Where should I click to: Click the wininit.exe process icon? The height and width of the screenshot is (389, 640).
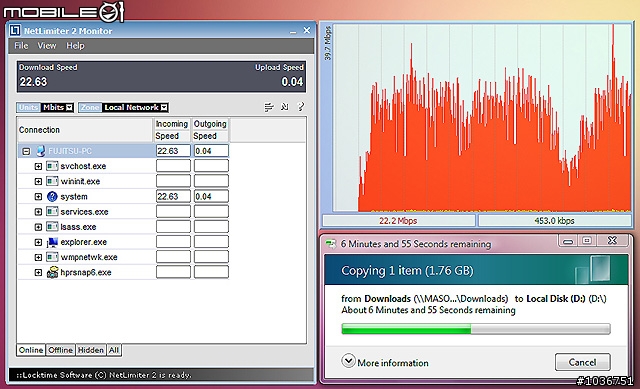pos(52,181)
